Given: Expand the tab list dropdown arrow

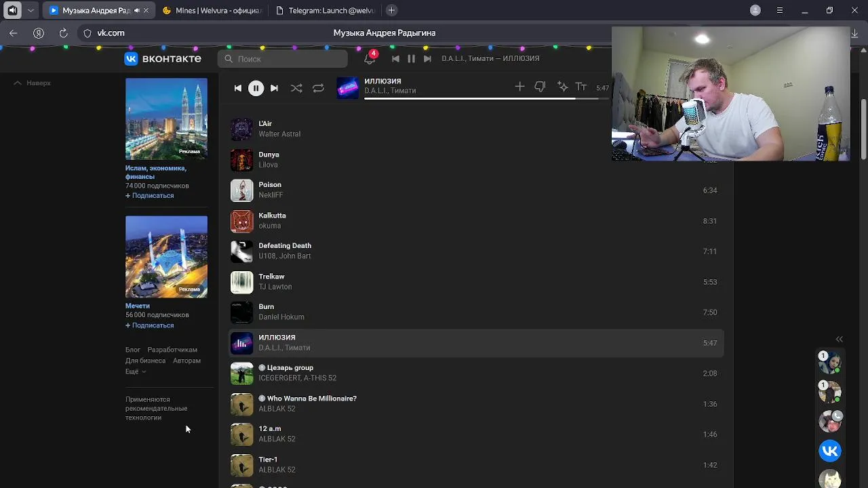Looking at the screenshot, I should [x=31, y=10].
